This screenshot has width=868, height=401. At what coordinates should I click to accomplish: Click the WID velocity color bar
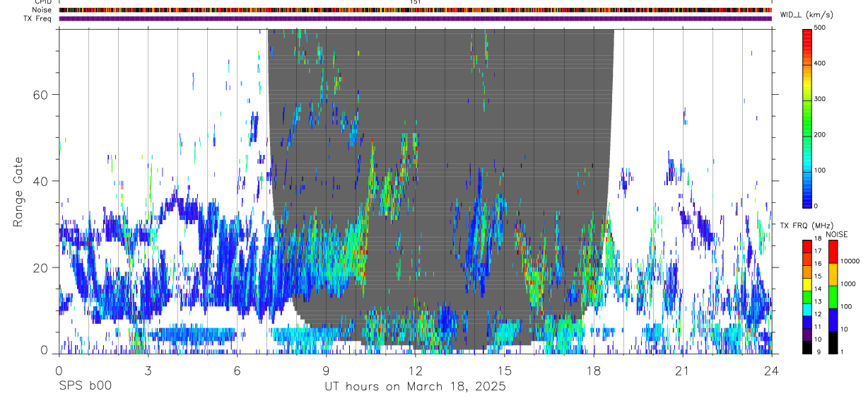click(808, 117)
